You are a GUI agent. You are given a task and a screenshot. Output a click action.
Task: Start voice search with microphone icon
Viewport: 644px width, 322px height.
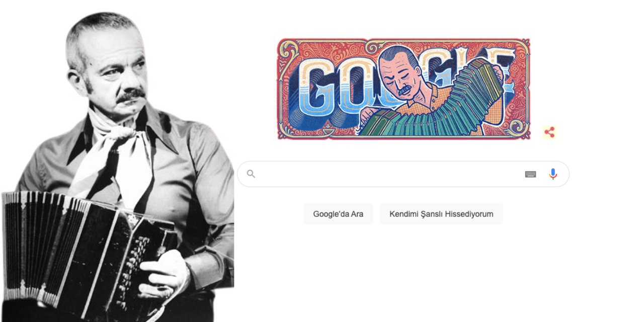(x=553, y=174)
